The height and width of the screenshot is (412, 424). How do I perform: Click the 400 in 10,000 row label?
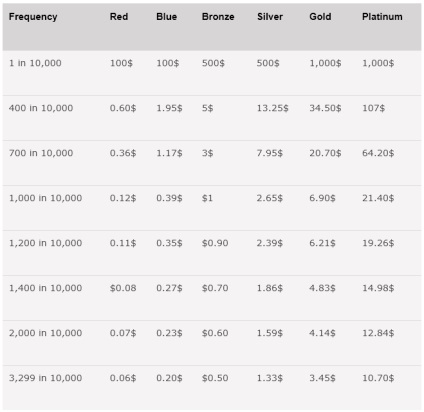(41, 108)
